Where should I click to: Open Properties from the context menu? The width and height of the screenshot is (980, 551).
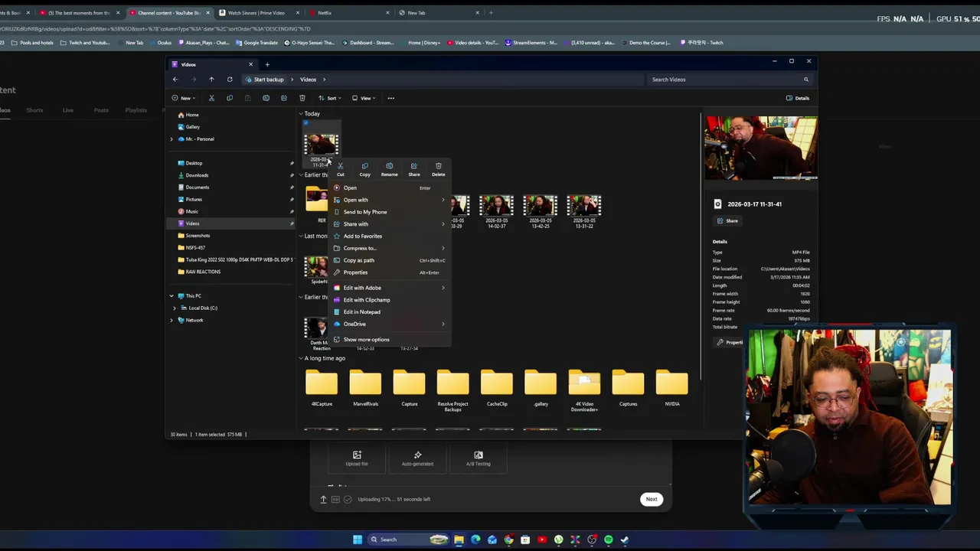(x=390, y=272)
